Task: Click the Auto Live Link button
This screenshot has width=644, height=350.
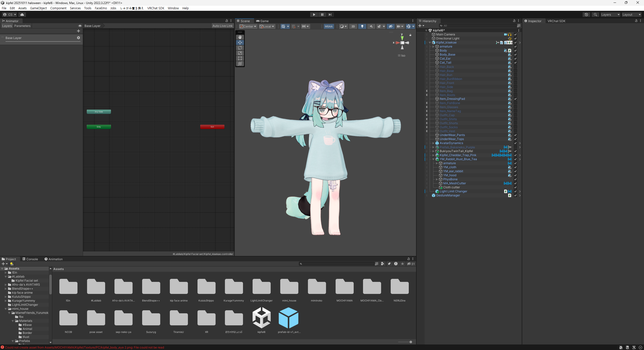Action: pyautogui.click(x=222, y=26)
